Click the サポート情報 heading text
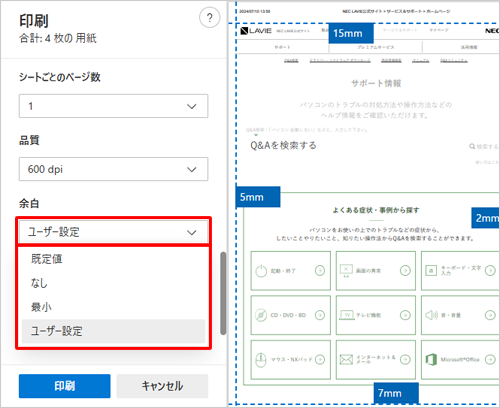Viewport: 500px width, 408px height. click(376, 83)
